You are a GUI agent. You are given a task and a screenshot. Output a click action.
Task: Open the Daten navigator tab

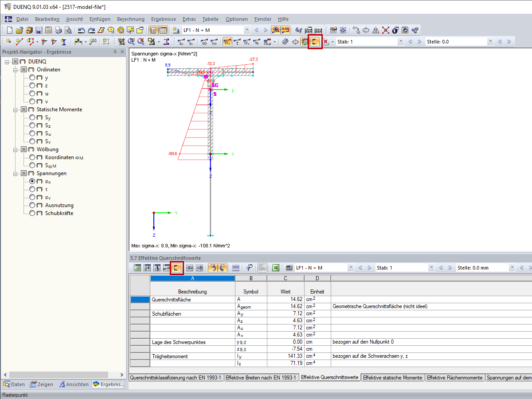(15, 384)
